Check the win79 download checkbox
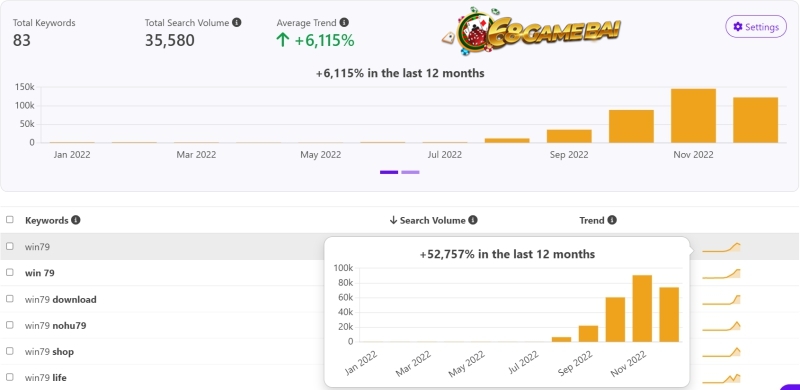Viewport: 800px width, 390px height. (10, 299)
